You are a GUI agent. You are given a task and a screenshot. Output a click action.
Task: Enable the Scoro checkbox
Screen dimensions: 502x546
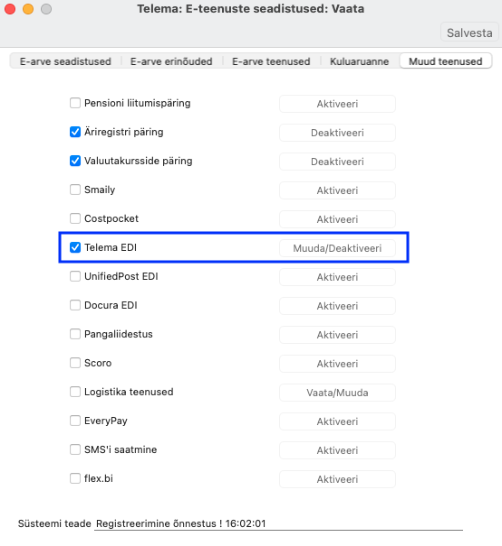[x=75, y=363]
